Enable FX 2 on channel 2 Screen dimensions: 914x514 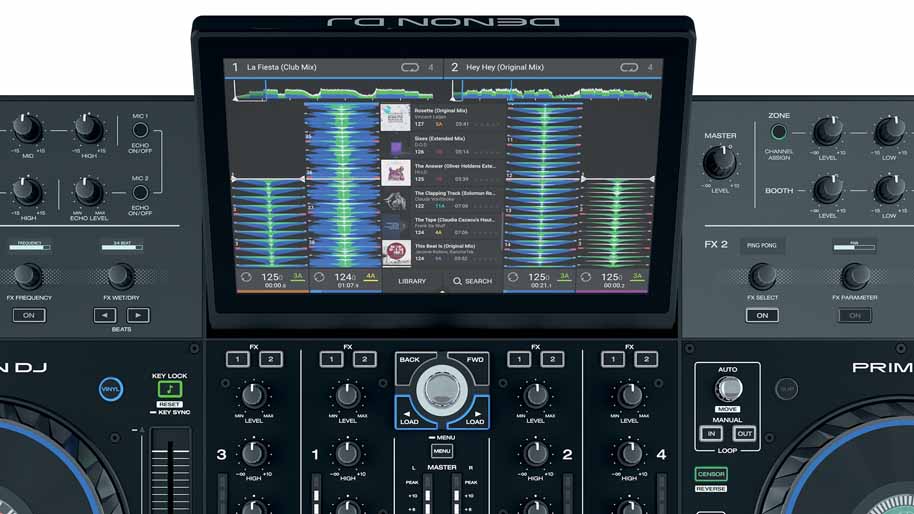point(552,359)
